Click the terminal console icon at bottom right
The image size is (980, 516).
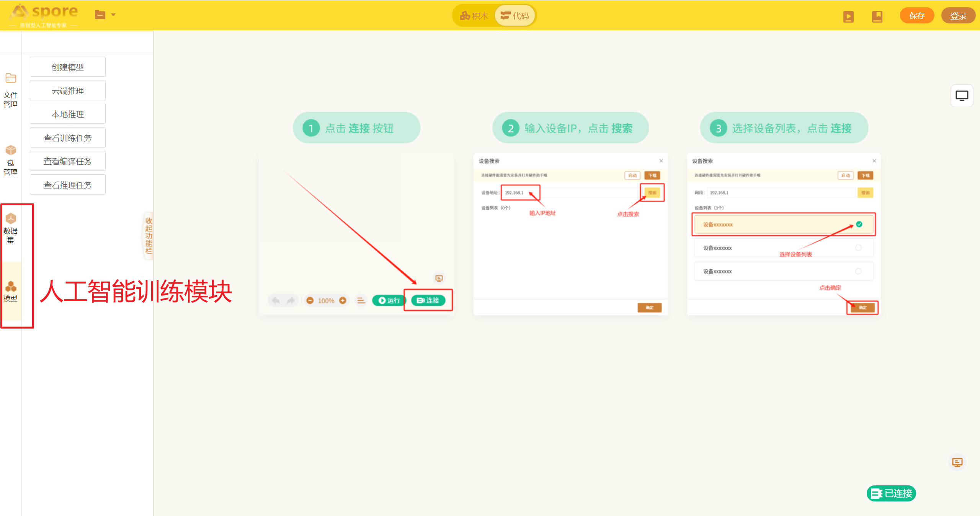[x=957, y=462]
